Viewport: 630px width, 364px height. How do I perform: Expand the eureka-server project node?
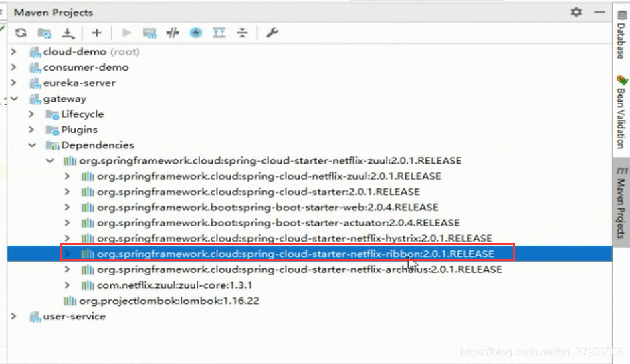coord(13,83)
